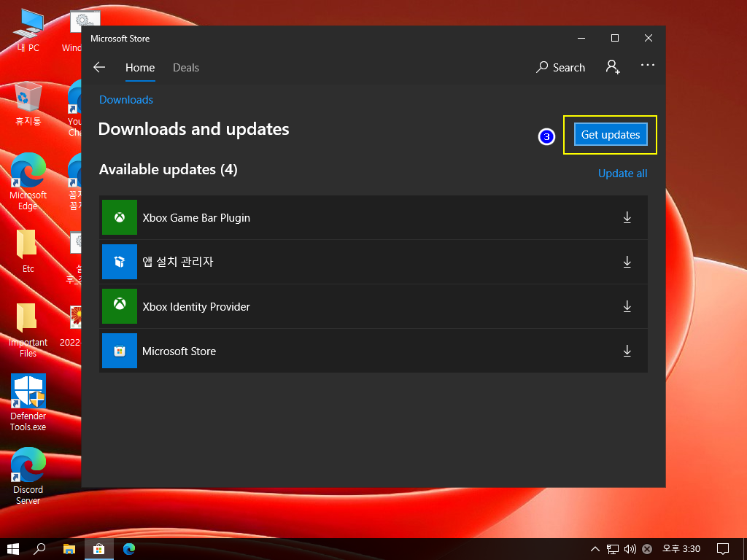Click the Xbox Identity Provider app icon
Screen dimensions: 747x560
click(120, 306)
